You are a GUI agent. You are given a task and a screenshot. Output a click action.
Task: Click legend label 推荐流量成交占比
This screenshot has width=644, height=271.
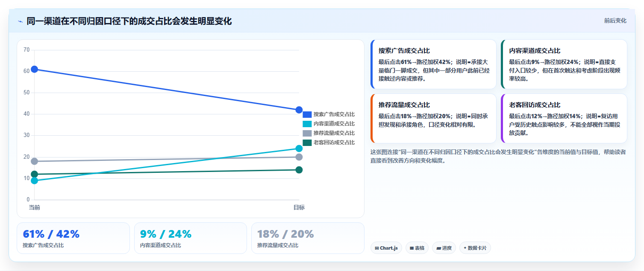coord(334,133)
